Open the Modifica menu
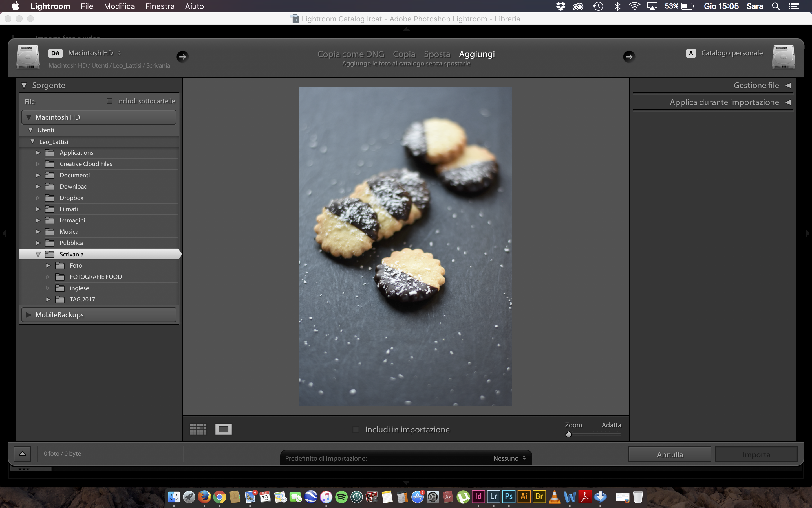This screenshot has width=812, height=508. click(119, 6)
